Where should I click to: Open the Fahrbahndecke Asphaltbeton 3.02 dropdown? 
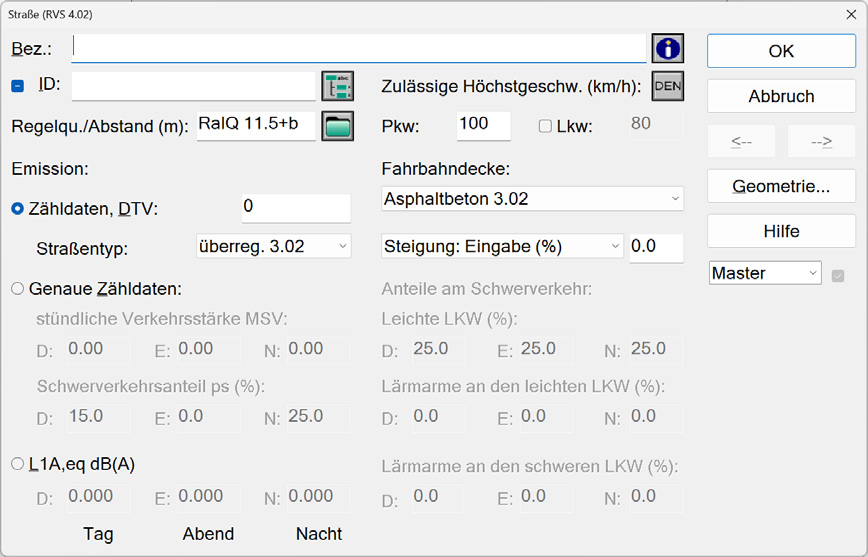533,199
